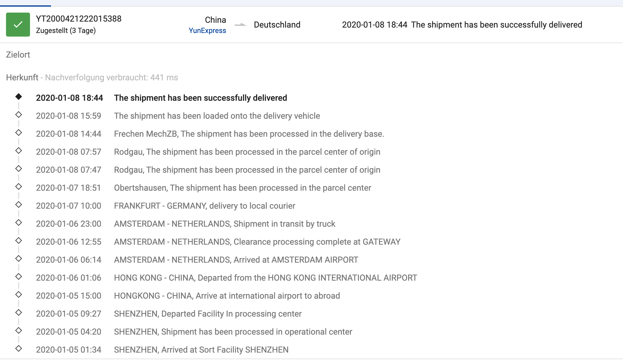Click the diamond marker for Hong Kong departure

(19, 276)
